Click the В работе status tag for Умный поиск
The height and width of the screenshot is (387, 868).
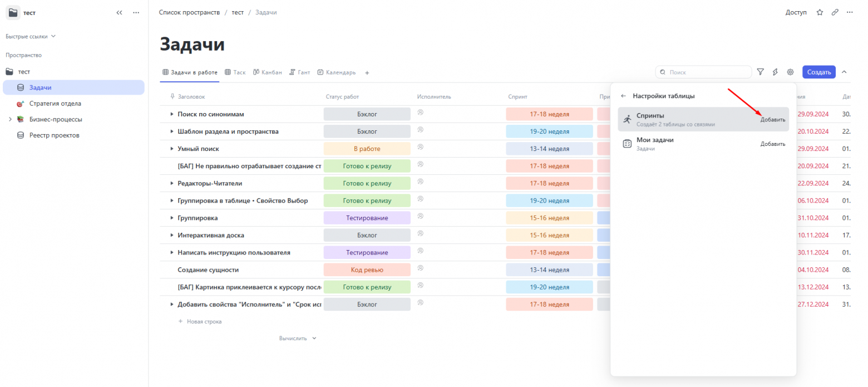[x=367, y=149]
